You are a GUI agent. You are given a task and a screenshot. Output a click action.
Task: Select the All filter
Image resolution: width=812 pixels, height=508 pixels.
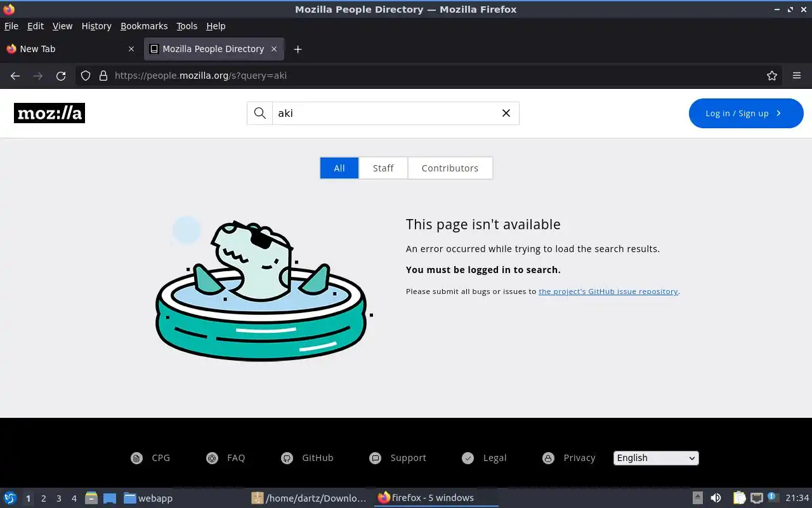pos(339,168)
